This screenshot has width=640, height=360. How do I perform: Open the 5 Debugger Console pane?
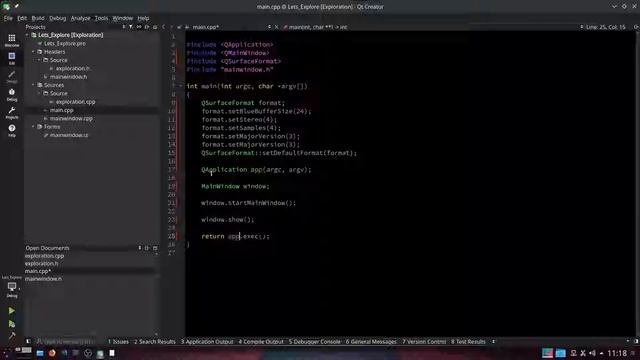coord(315,342)
